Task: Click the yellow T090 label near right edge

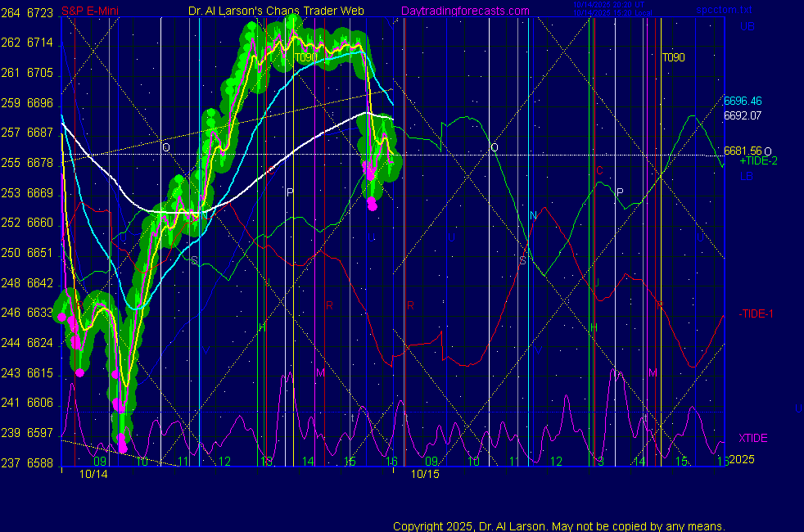Action: click(673, 58)
